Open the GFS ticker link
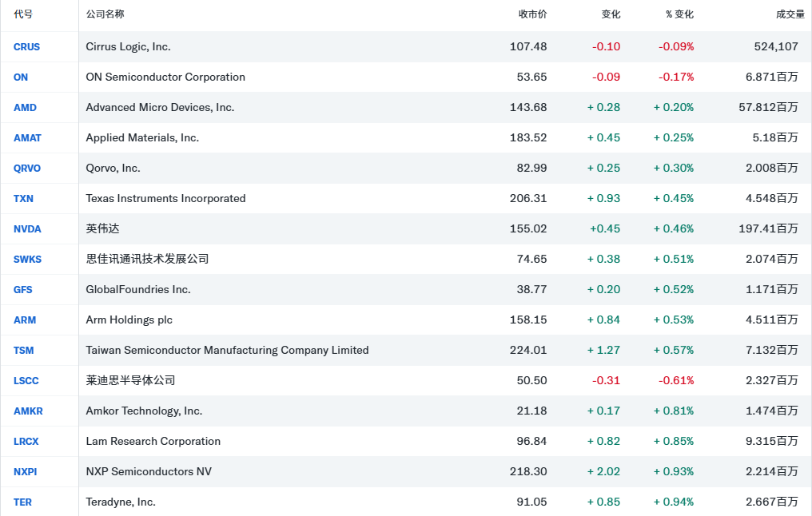Viewport: 812px width, 516px height. tap(23, 290)
